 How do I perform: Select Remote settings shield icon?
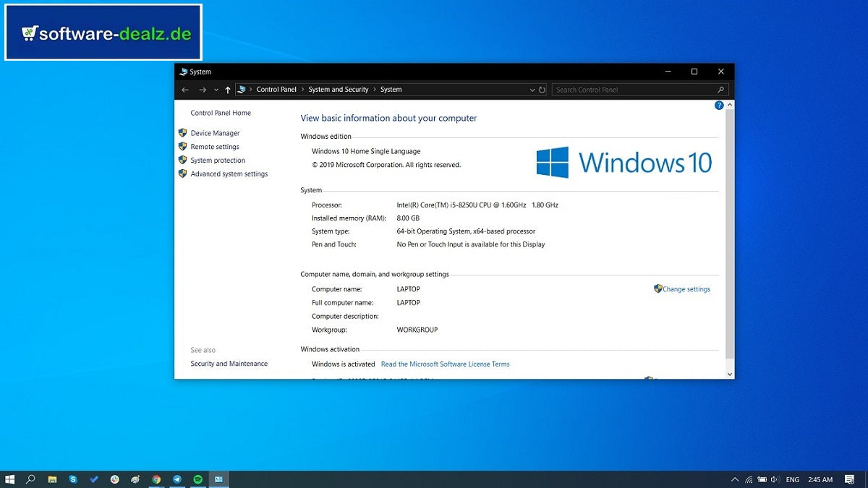tap(182, 146)
